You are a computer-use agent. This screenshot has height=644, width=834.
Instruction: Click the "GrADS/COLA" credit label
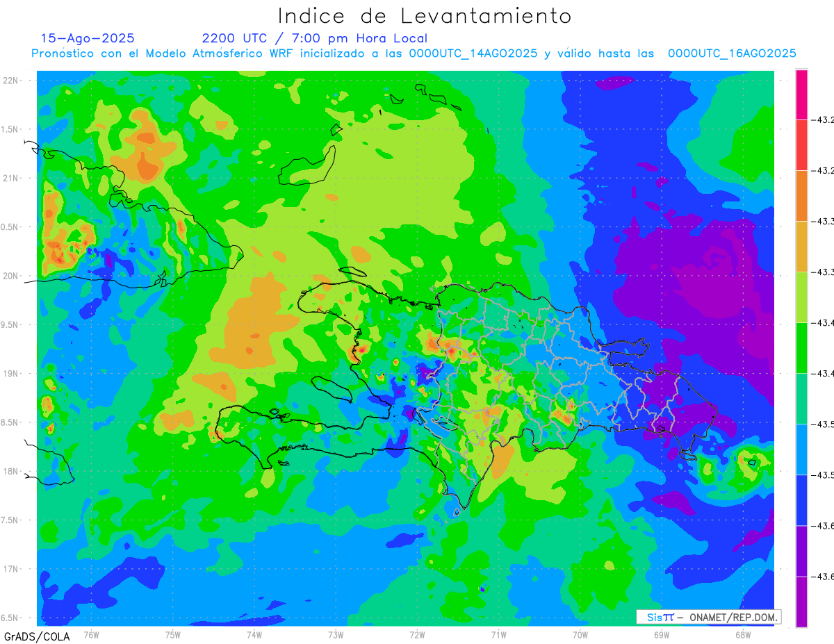point(37,636)
